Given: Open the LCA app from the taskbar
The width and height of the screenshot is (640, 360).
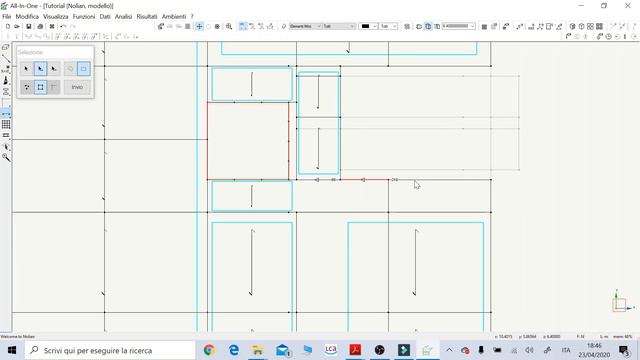Looking at the screenshot, I should [331, 350].
